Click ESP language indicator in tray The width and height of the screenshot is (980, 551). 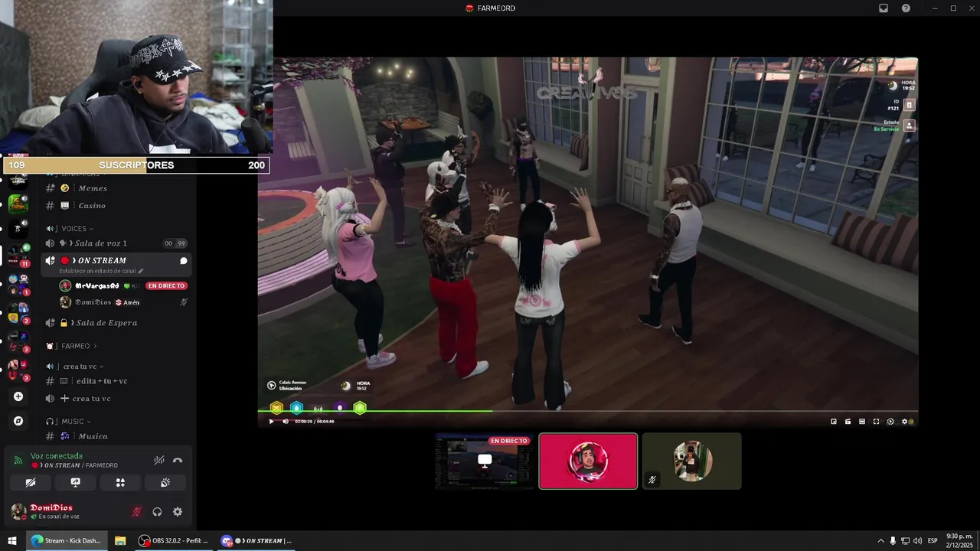coord(933,541)
